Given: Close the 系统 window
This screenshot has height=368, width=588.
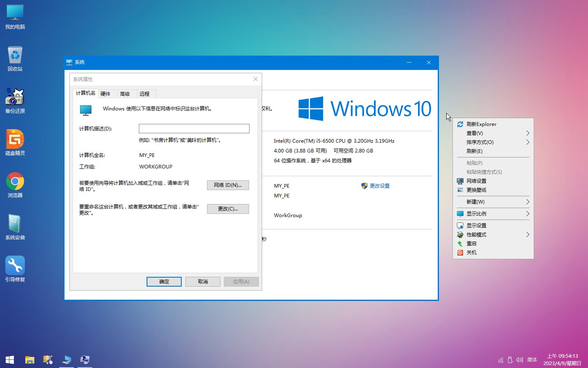Looking at the screenshot, I should (429, 63).
